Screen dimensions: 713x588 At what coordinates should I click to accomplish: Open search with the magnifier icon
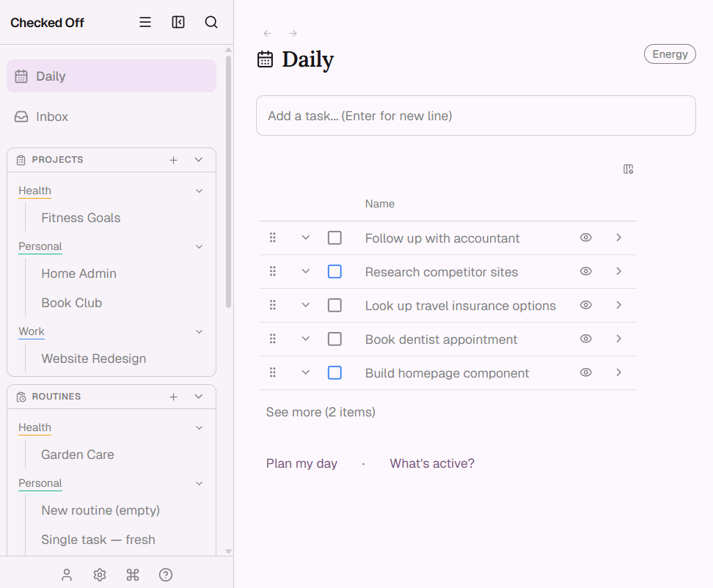coord(211,22)
